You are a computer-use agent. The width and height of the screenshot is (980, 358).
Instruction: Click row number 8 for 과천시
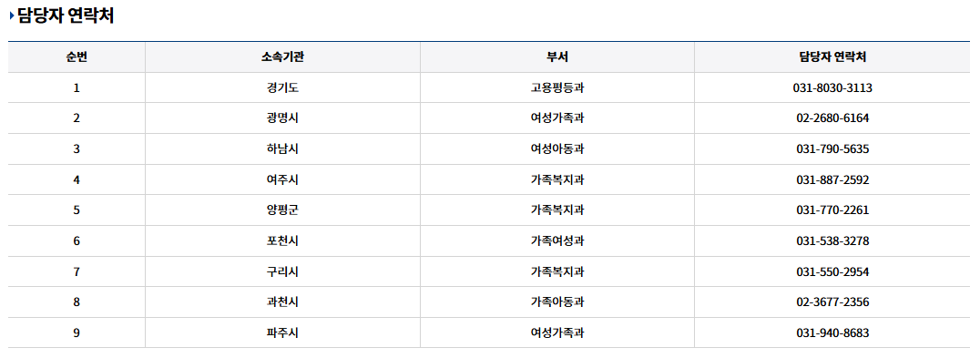[77, 302]
